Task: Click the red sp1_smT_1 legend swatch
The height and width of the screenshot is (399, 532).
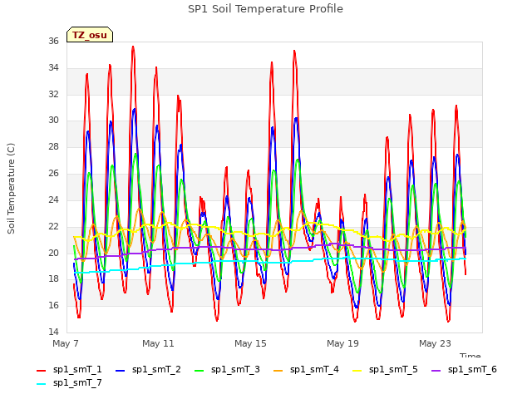Action: (41, 371)
